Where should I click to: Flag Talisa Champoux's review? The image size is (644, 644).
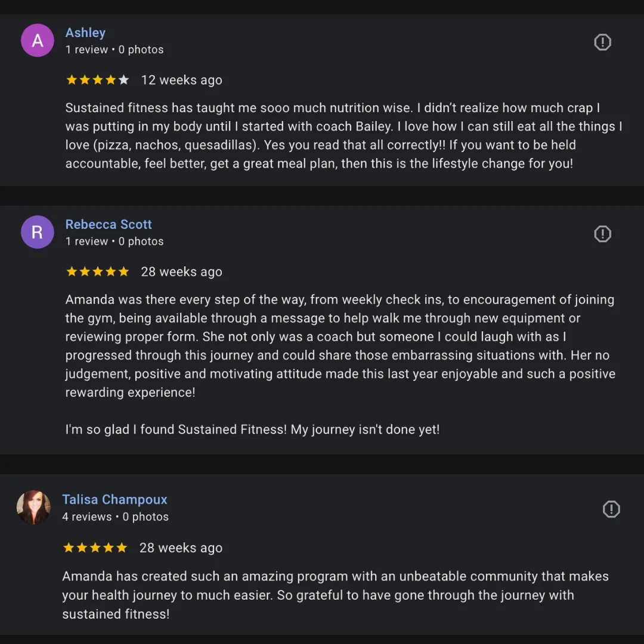[611, 509]
